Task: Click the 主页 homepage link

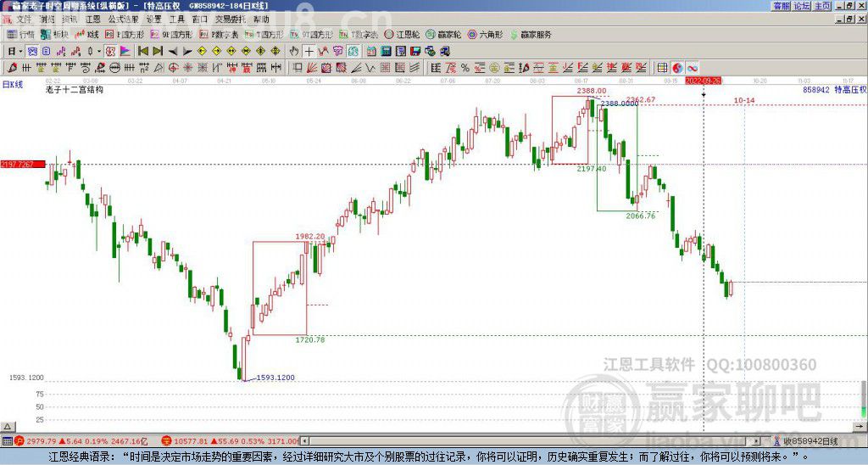Action: (x=822, y=6)
